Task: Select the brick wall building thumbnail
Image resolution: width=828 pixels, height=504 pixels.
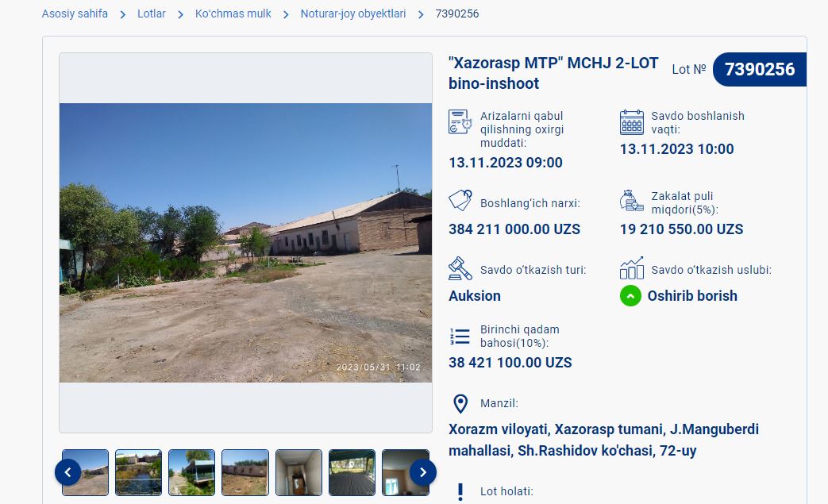Action: tap(245, 472)
